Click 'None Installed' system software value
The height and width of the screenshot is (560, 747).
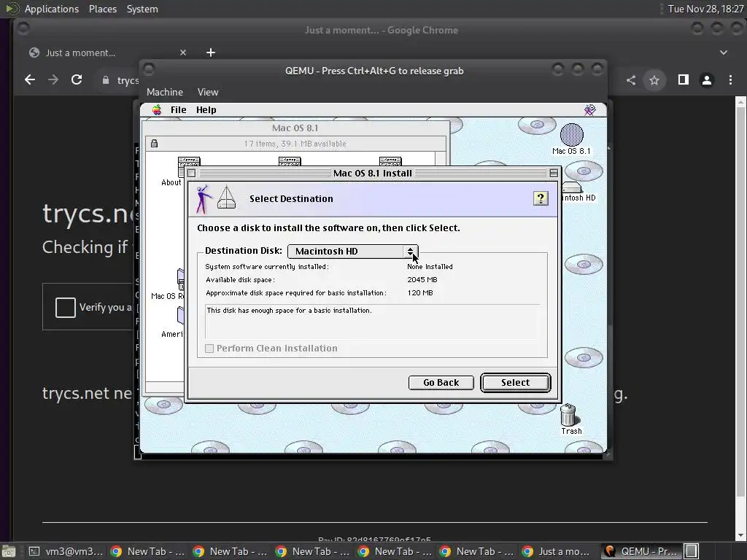pyautogui.click(x=430, y=267)
